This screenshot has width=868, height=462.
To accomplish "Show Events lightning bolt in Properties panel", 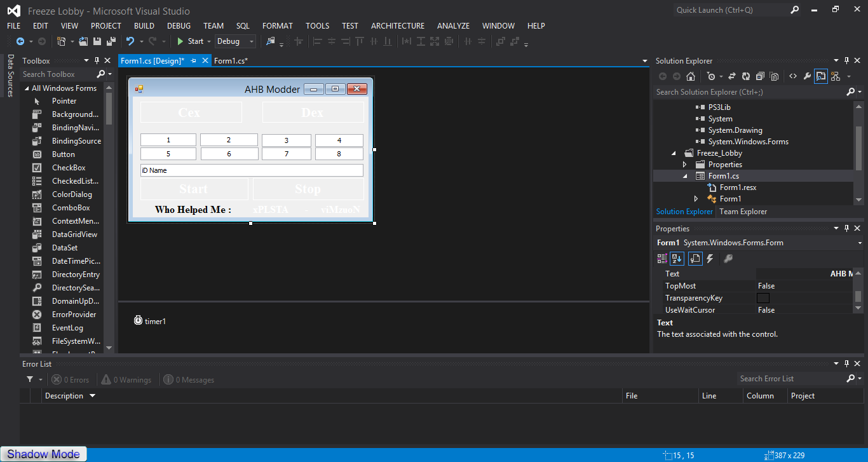I will click(710, 259).
